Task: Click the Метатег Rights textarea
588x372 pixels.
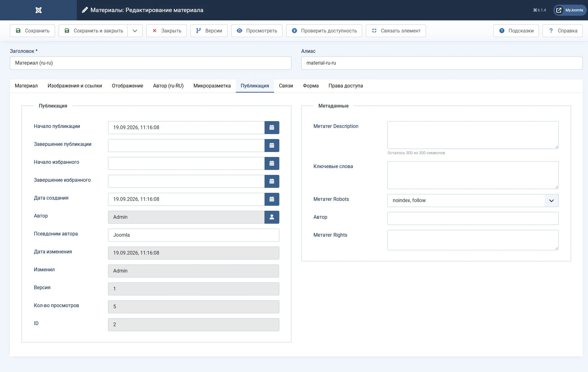Action: pyautogui.click(x=473, y=240)
